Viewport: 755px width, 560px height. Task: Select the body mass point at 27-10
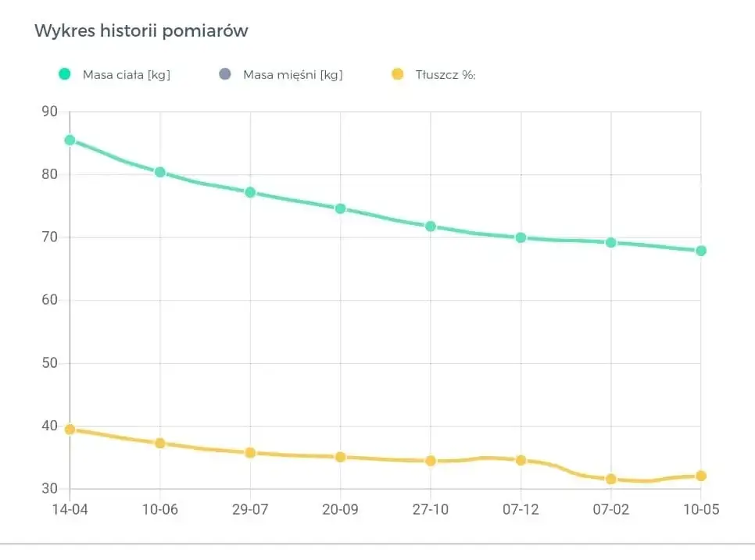click(431, 226)
